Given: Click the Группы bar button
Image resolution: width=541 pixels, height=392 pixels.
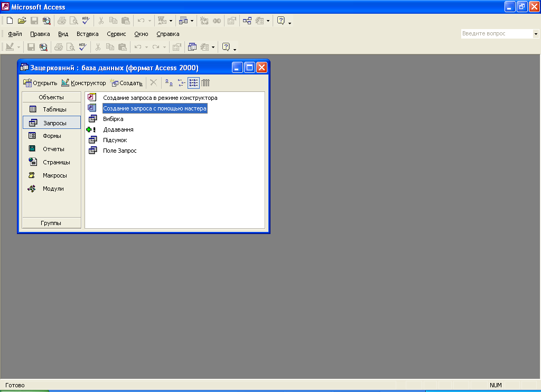Looking at the screenshot, I should point(51,223).
